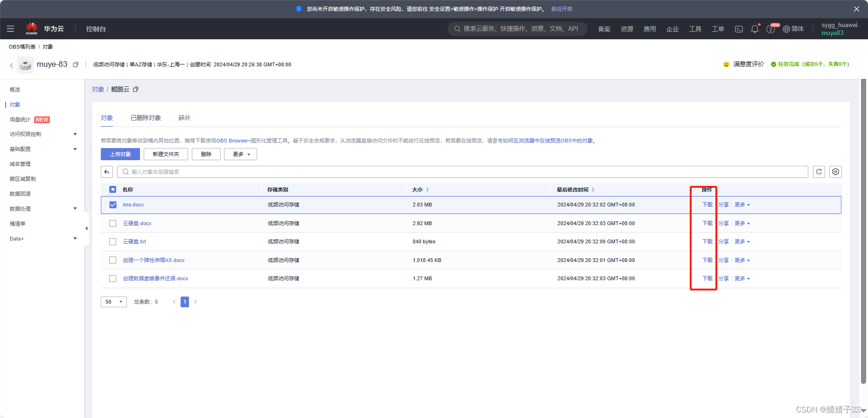Viewport: 868px width, 418px height.
Task: Sort objects by size
Action: [427, 190]
